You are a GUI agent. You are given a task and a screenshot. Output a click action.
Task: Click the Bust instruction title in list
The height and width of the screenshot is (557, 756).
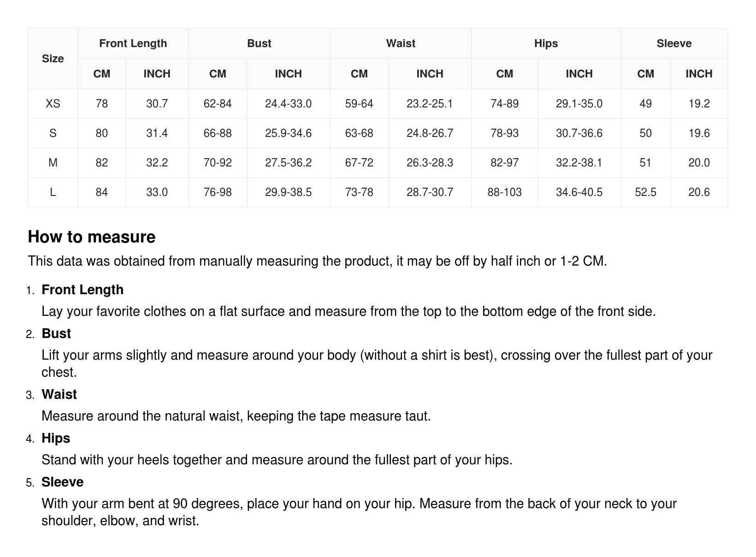coord(56,333)
